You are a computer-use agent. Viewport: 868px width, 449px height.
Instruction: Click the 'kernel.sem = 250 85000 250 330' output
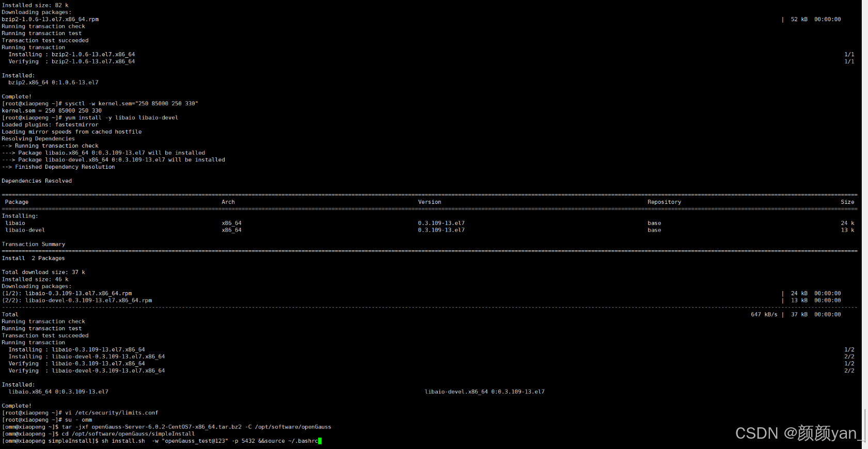point(52,110)
